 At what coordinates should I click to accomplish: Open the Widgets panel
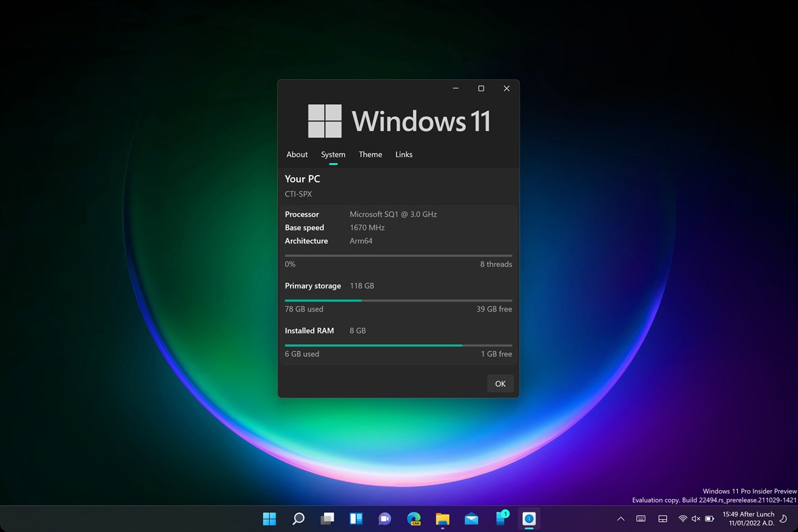(356, 518)
